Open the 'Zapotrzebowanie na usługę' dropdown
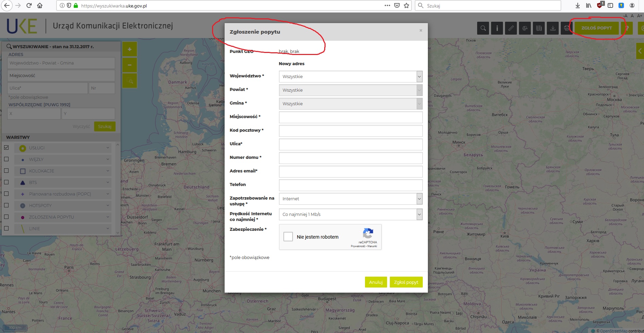Screen dimensions: 644x333 coord(350,199)
